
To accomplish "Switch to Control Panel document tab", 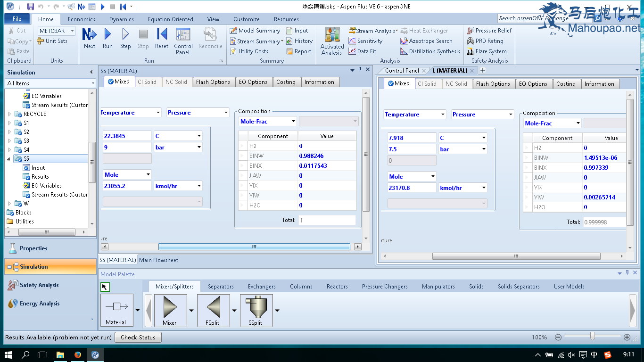I will tap(402, 71).
